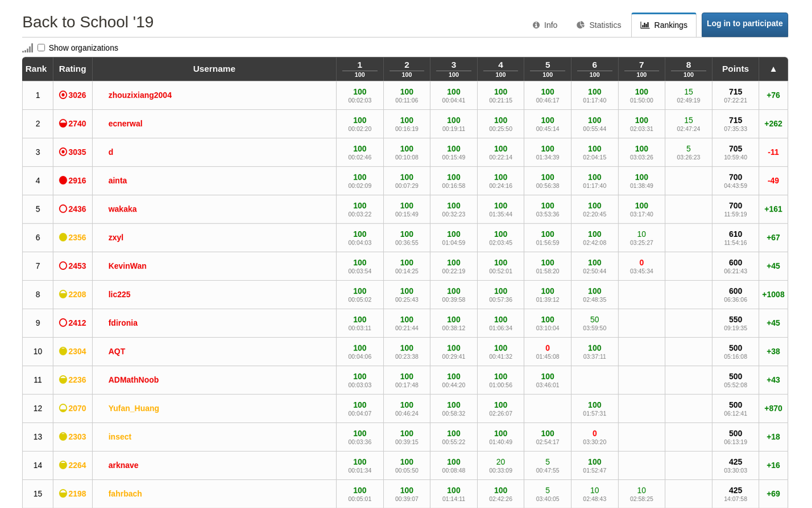The width and height of the screenshot is (812, 508).
Task: Open problem 1 column header
Action: point(360,69)
